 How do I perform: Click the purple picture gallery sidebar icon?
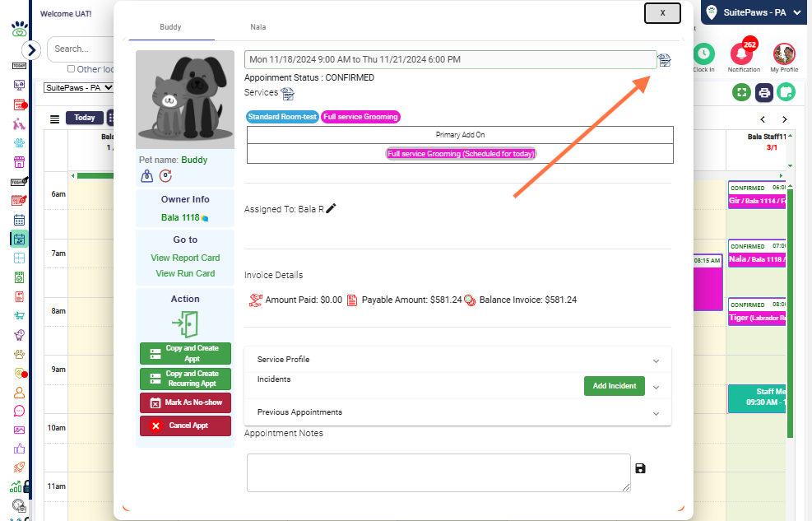click(19, 430)
